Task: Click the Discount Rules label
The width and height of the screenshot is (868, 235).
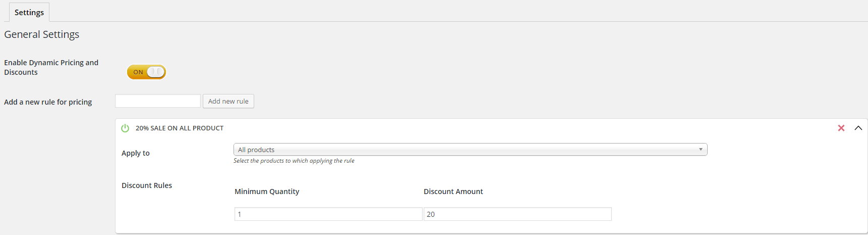Action: pos(147,185)
